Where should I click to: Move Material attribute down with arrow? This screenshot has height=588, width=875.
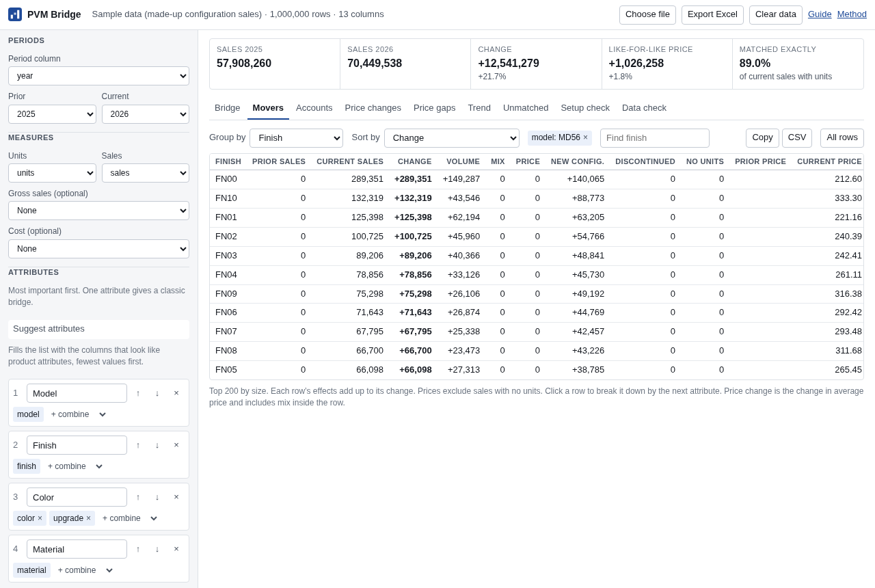(157, 549)
